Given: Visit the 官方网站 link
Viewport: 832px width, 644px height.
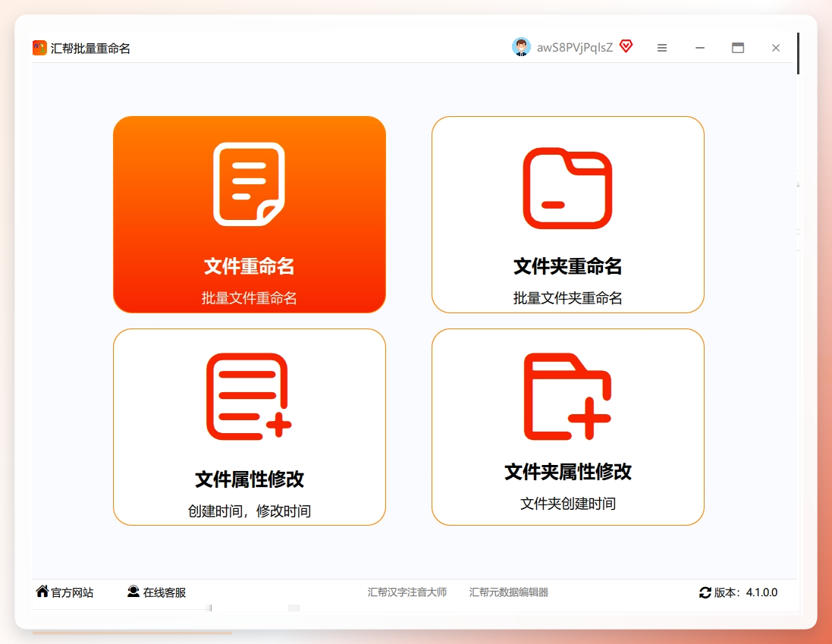Looking at the screenshot, I should point(72,592).
